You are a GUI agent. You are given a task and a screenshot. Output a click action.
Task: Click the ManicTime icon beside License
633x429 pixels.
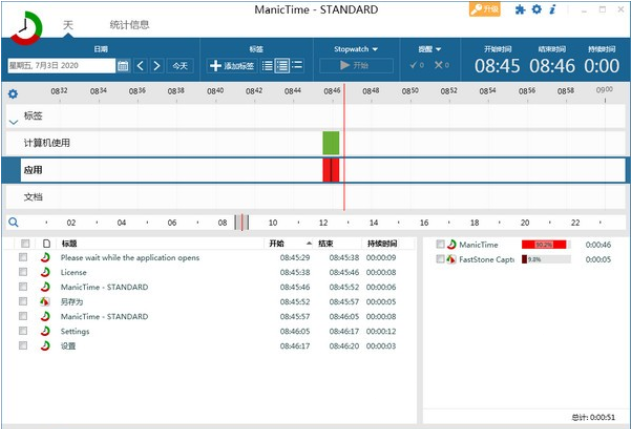tap(45, 272)
